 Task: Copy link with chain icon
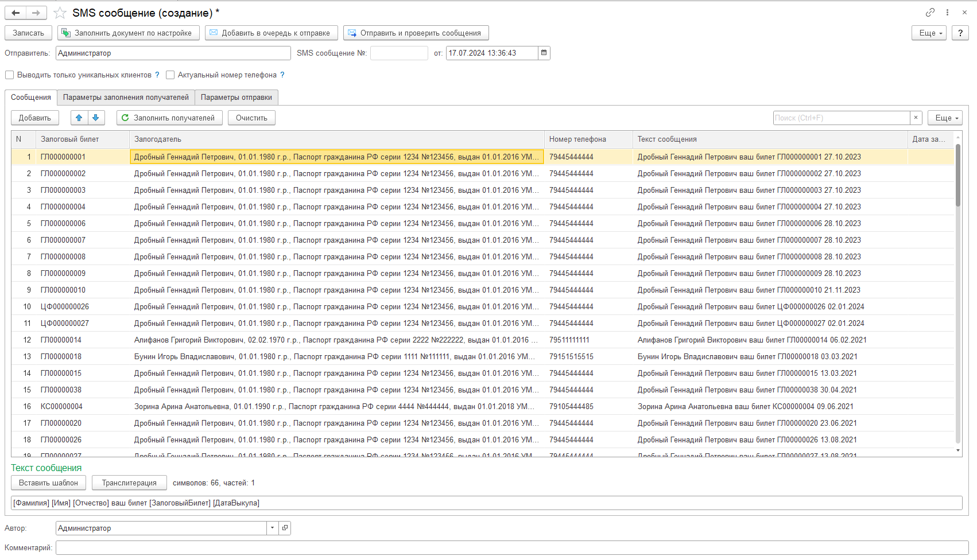coord(930,12)
